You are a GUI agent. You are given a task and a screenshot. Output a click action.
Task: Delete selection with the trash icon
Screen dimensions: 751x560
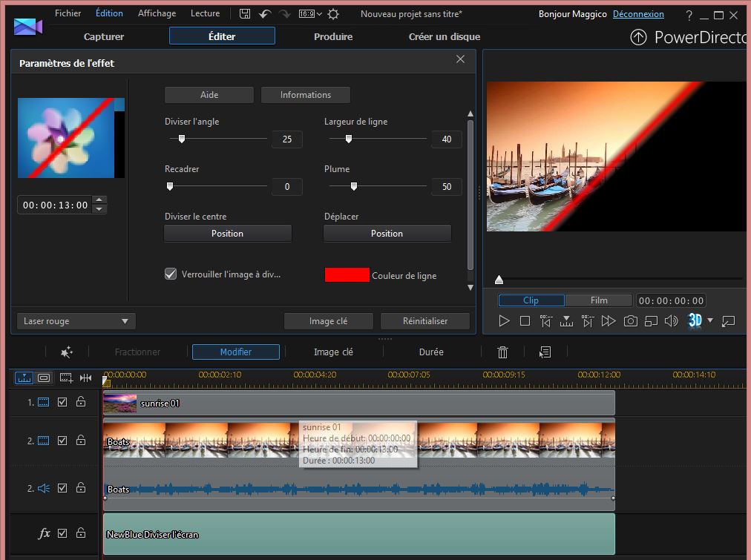502,352
